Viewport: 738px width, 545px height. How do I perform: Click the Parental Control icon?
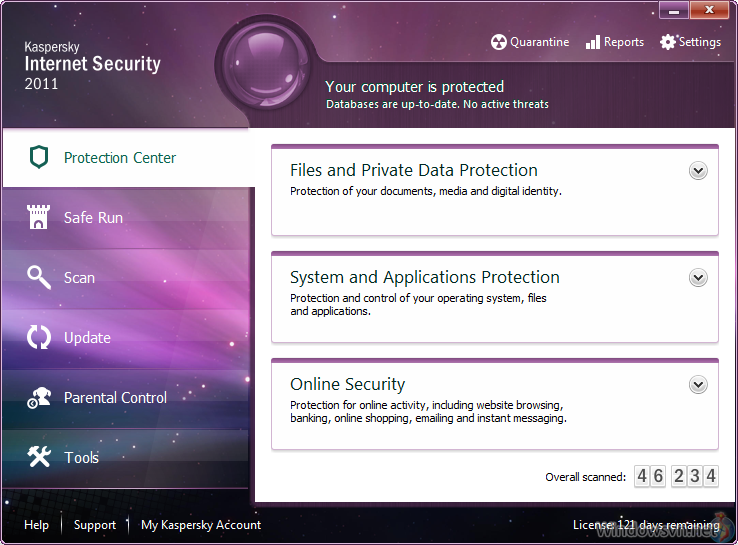click(x=39, y=397)
